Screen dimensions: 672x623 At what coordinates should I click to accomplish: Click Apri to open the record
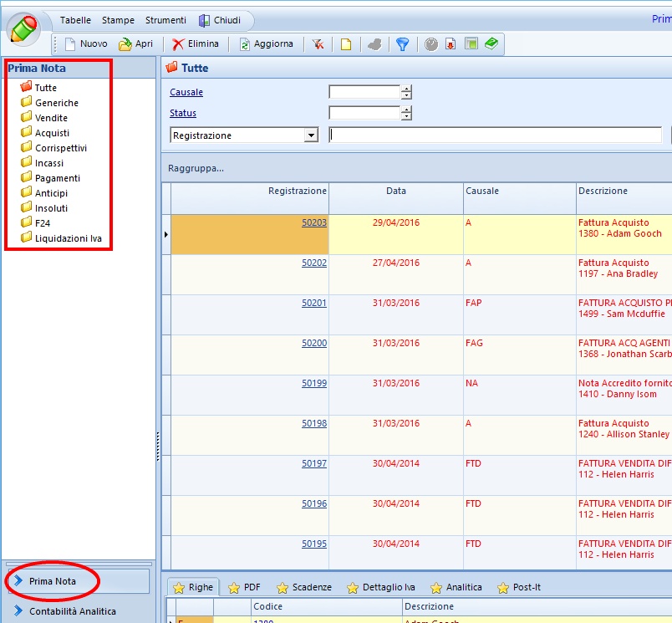coord(136,44)
